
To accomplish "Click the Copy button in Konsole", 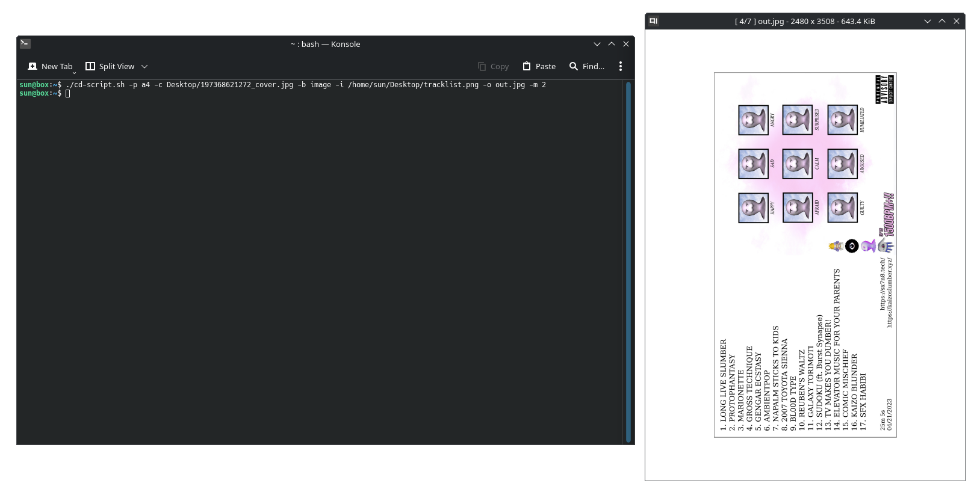I will pyautogui.click(x=493, y=66).
